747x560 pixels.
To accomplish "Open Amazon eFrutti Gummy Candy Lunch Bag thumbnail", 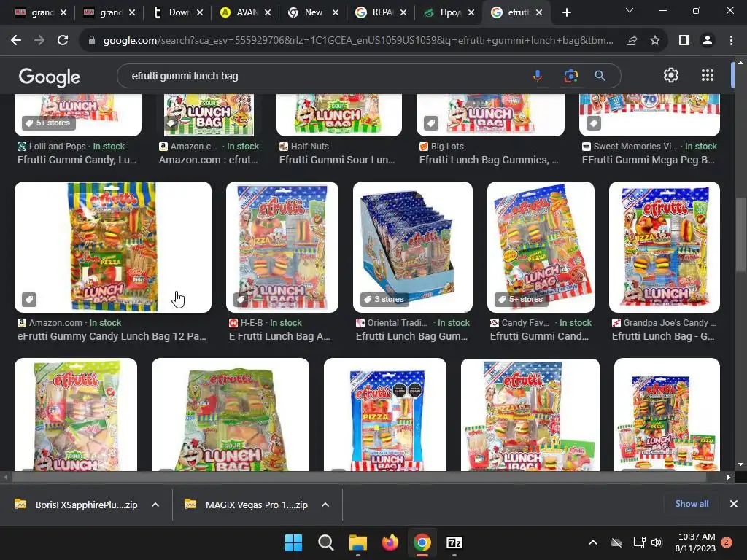I will [x=113, y=246].
